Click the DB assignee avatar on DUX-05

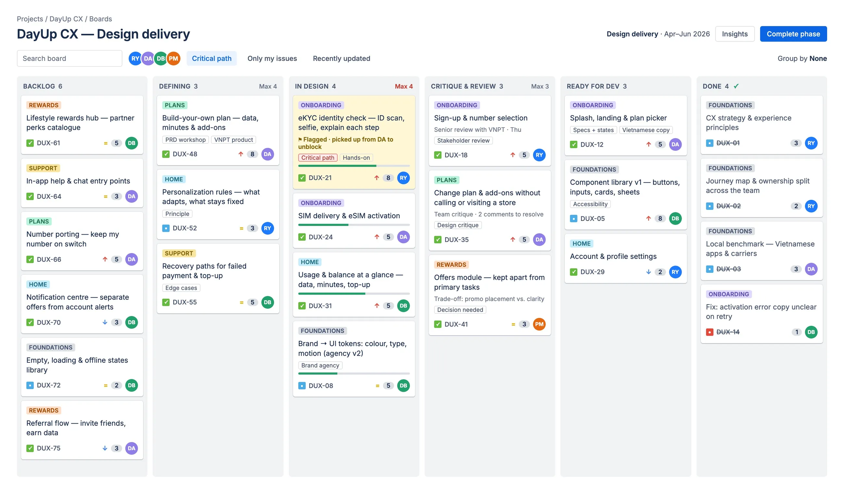pos(675,218)
